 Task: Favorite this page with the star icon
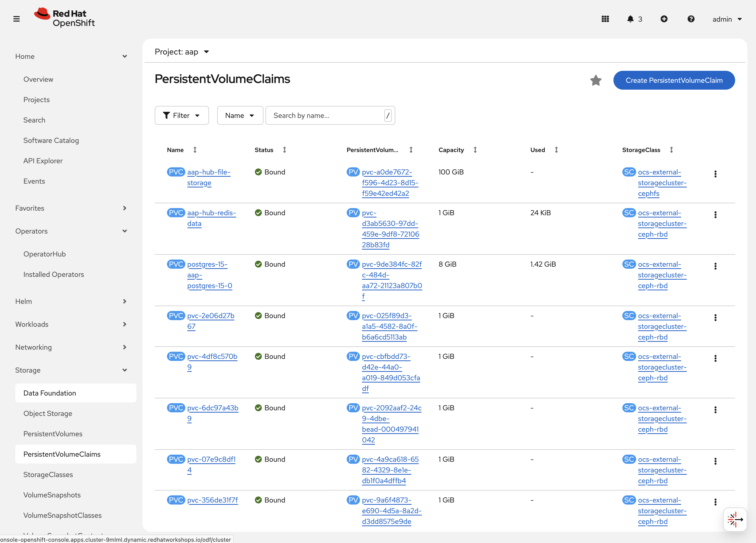point(596,80)
